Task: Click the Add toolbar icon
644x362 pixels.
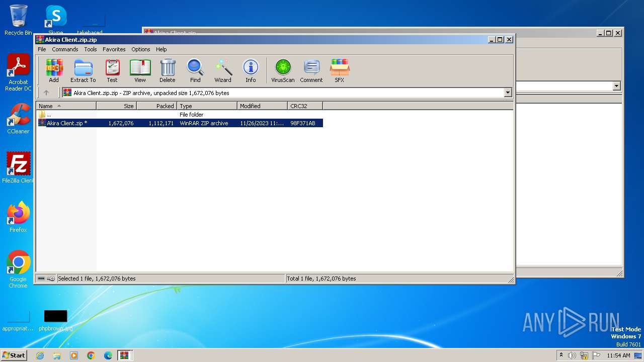Action: [54, 71]
